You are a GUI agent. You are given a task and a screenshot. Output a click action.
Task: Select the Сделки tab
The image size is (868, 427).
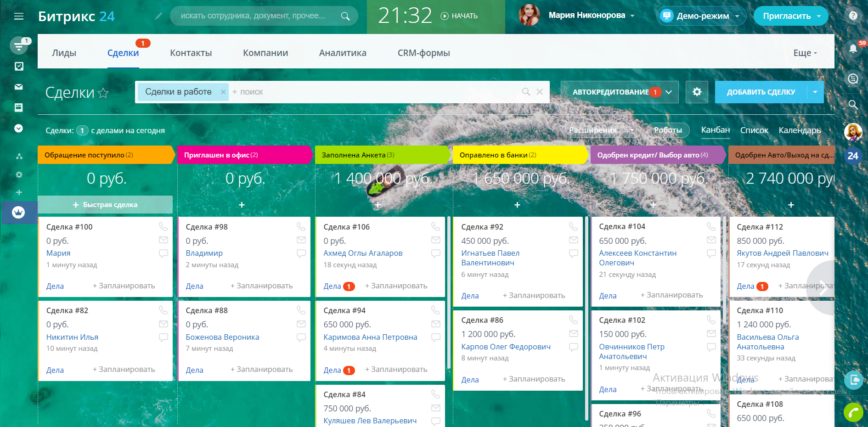(123, 53)
